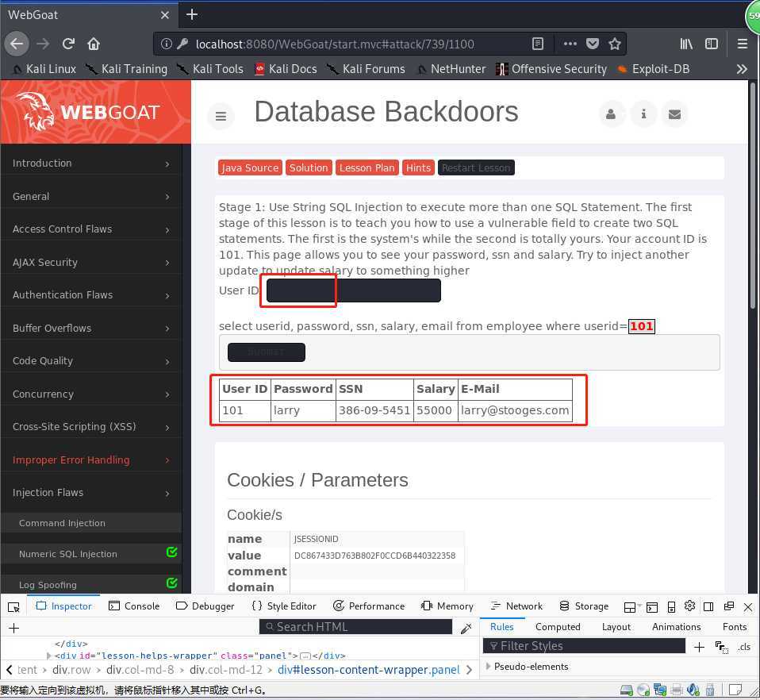Click the page vertical scrollbar
Screen dimensions: 760x700
(752, 195)
